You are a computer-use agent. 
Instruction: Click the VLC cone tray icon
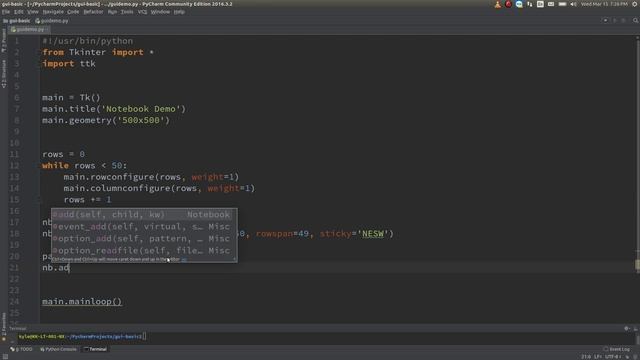[498, 4]
